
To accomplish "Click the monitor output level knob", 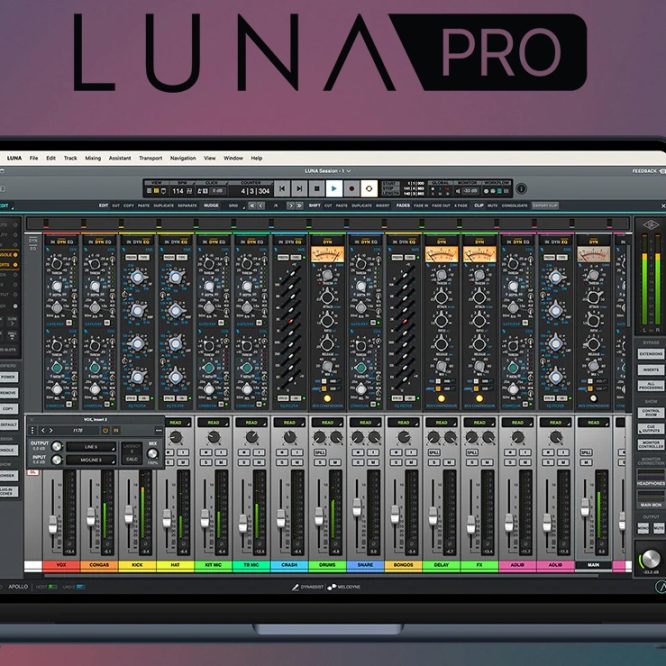I will (649, 559).
